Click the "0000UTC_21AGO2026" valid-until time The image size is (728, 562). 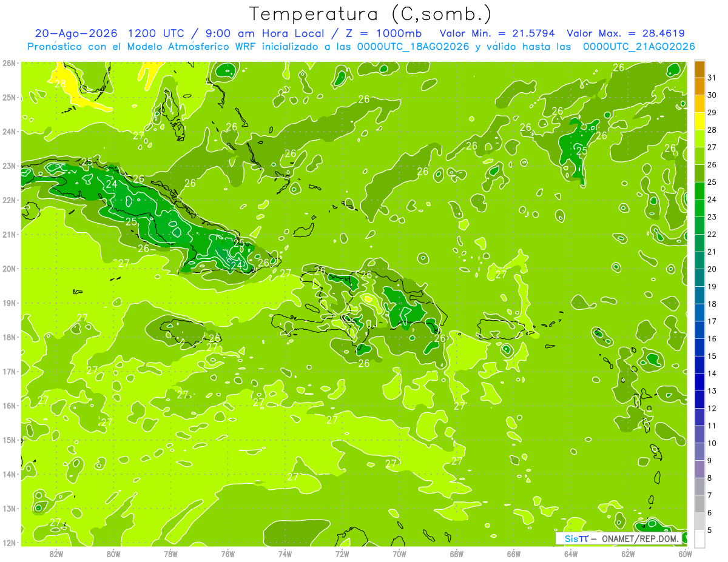(x=639, y=47)
